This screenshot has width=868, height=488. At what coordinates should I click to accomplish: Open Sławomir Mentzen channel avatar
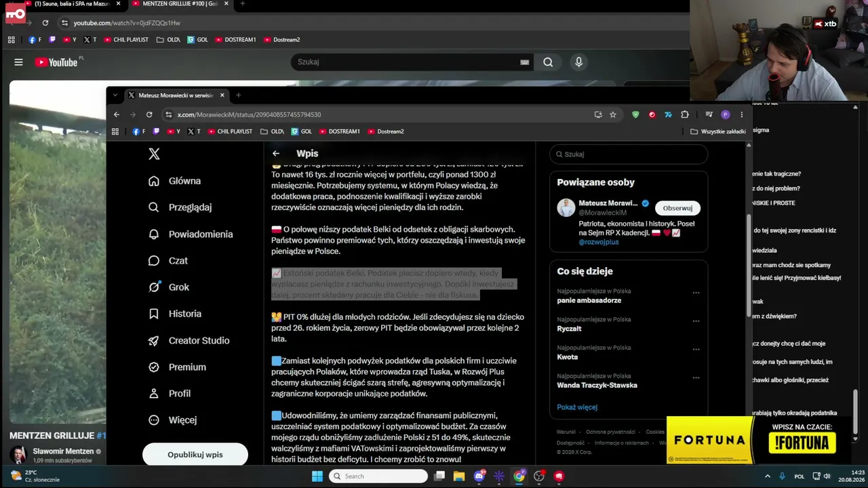click(x=19, y=454)
